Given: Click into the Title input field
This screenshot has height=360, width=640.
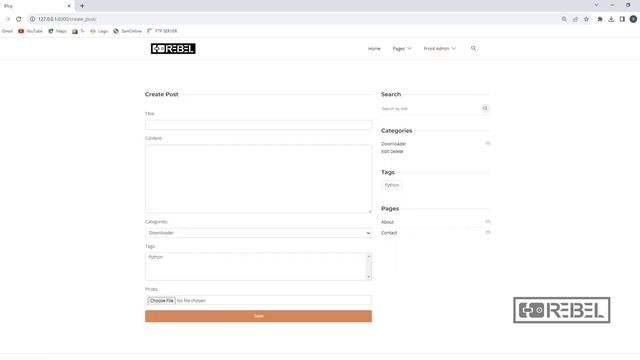Looking at the screenshot, I should (x=258, y=125).
